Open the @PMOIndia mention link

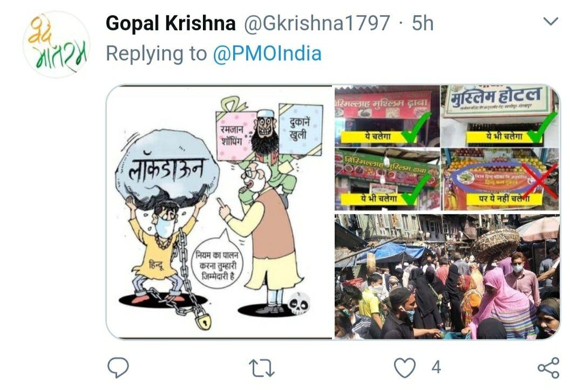pyautogui.click(x=267, y=54)
